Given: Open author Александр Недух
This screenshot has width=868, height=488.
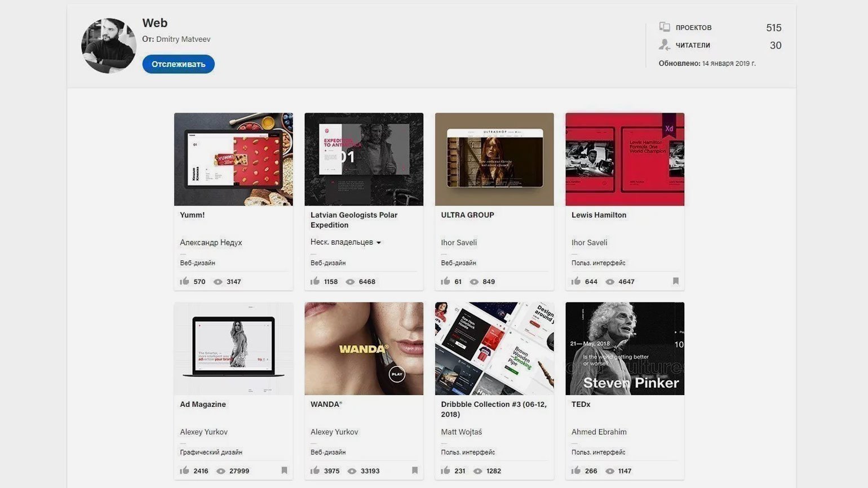Looking at the screenshot, I should pos(211,242).
